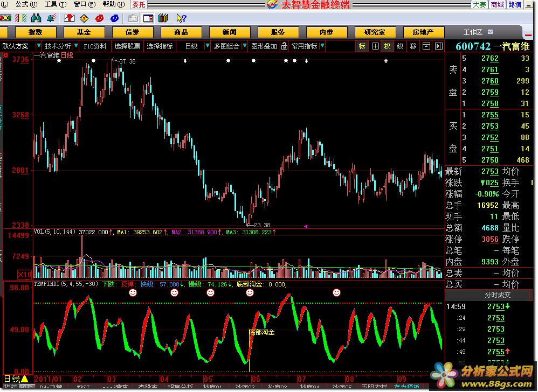The width and height of the screenshot is (538, 392).
Task: Click the blue round info icon
Action: click(115, 18)
